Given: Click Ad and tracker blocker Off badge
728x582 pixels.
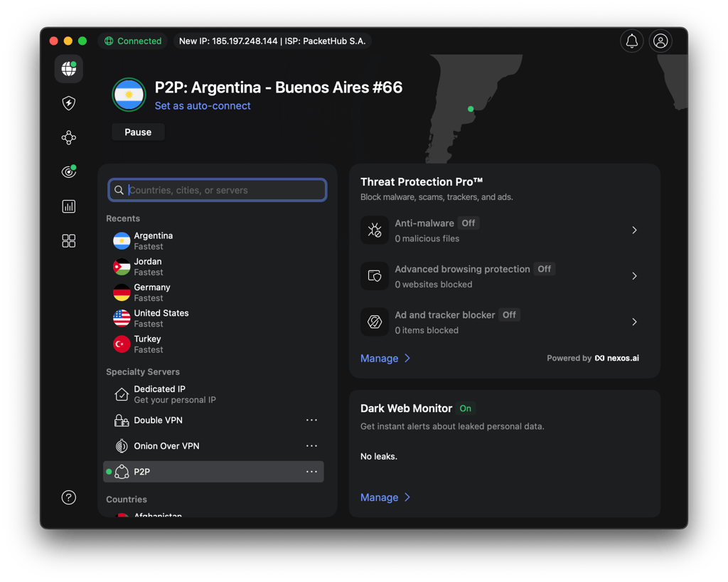Looking at the screenshot, I should pyautogui.click(x=509, y=314).
